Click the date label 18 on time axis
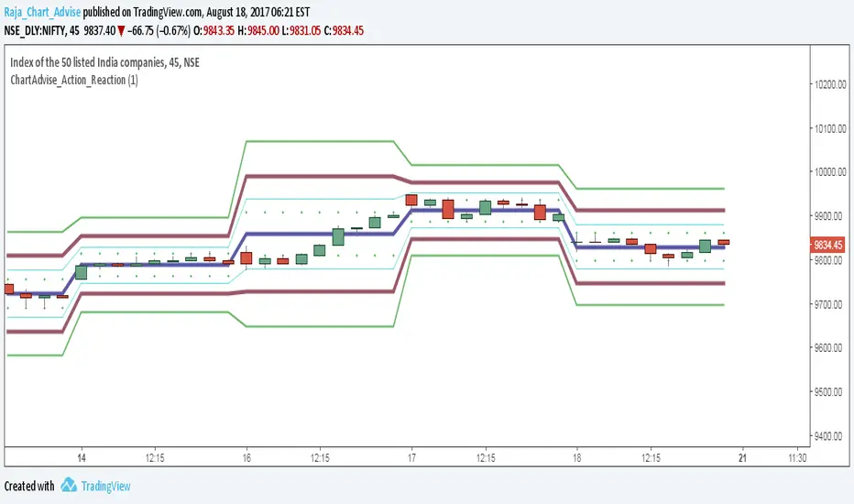This screenshot has width=854, height=504. coord(577,456)
